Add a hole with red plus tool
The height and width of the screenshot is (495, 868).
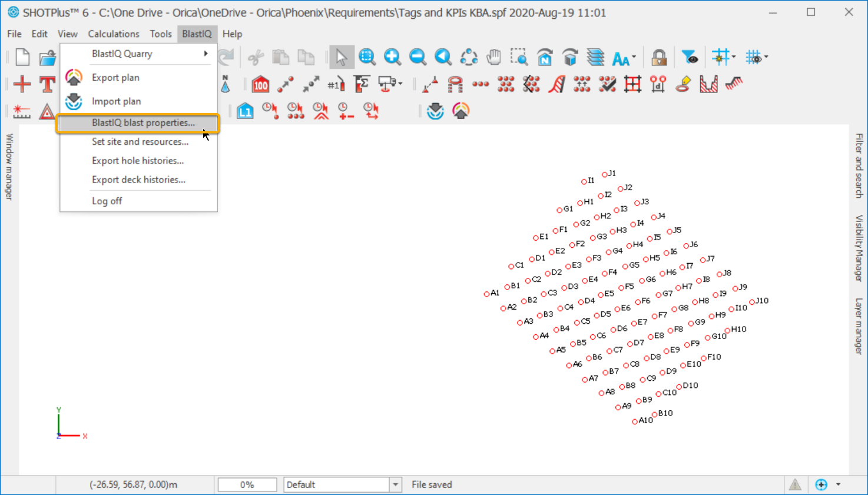click(22, 84)
